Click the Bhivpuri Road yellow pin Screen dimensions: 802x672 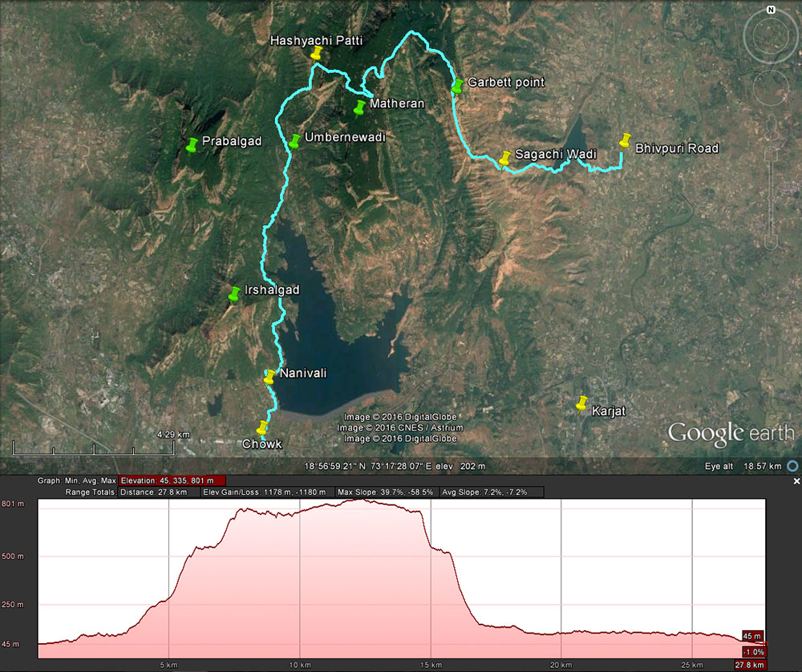point(626,140)
